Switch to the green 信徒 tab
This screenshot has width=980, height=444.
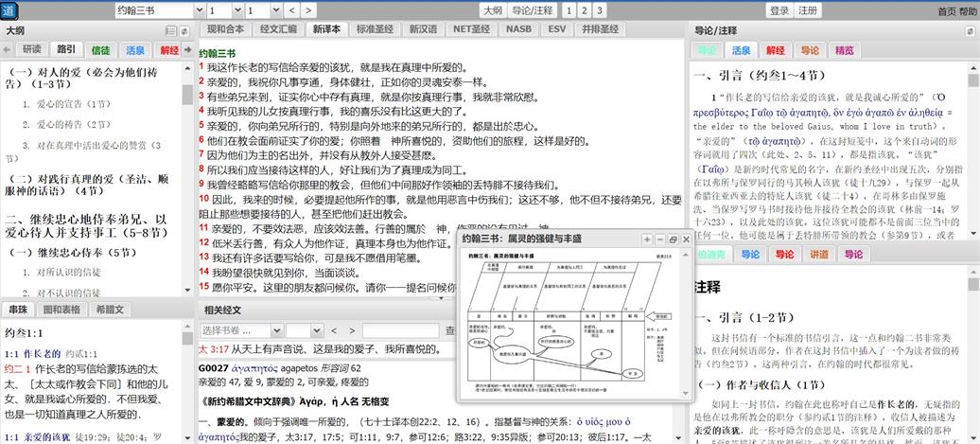[x=100, y=50]
